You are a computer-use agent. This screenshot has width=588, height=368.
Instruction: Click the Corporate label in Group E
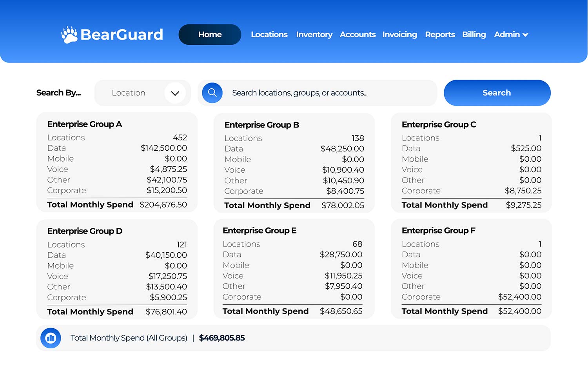click(242, 297)
